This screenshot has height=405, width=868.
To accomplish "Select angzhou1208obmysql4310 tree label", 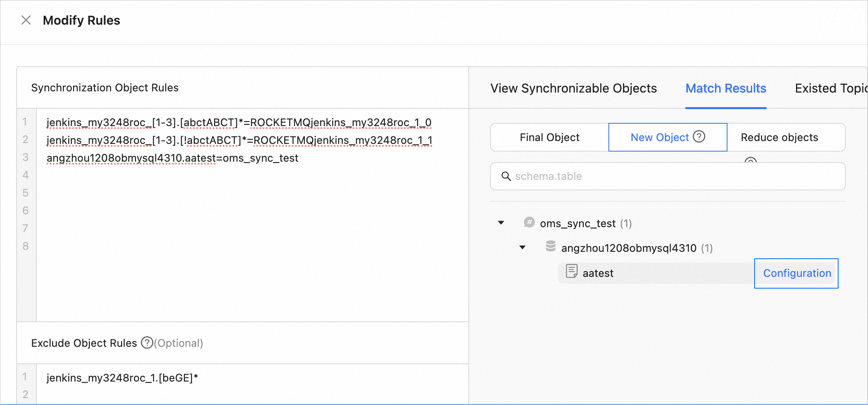I will point(629,248).
